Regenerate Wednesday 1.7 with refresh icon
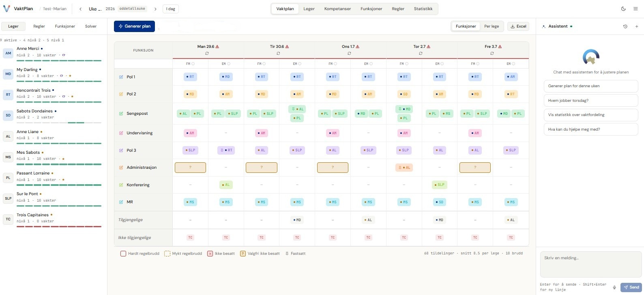Screen dimensions: 644x295 (x=349, y=53)
